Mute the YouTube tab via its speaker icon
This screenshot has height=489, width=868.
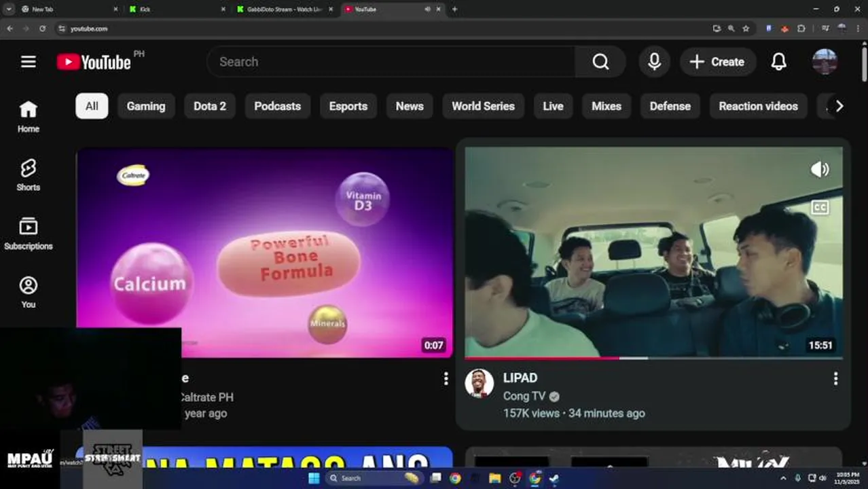pyautogui.click(x=427, y=9)
